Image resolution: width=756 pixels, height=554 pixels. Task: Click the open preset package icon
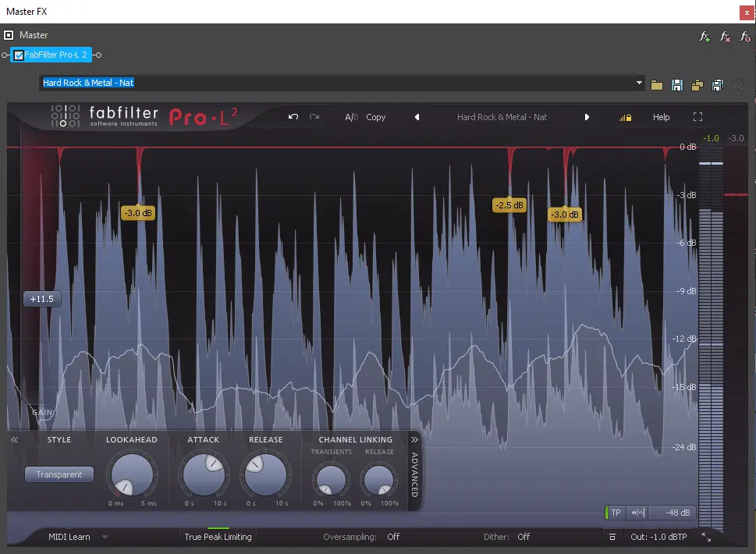point(697,85)
